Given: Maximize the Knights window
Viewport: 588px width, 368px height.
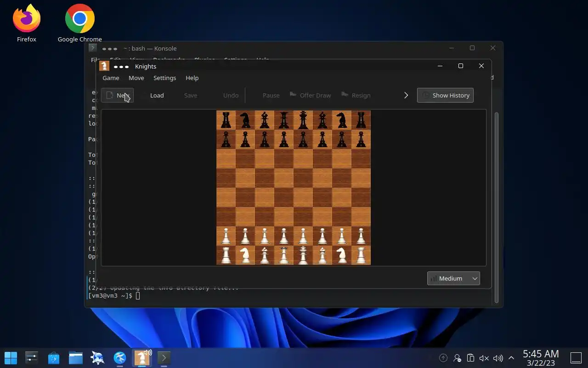Looking at the screenshot, I should [461, 66].
